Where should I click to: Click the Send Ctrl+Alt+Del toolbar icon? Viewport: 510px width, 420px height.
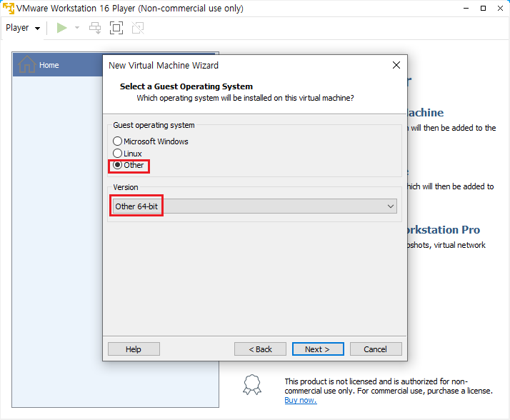coord(95,28)
